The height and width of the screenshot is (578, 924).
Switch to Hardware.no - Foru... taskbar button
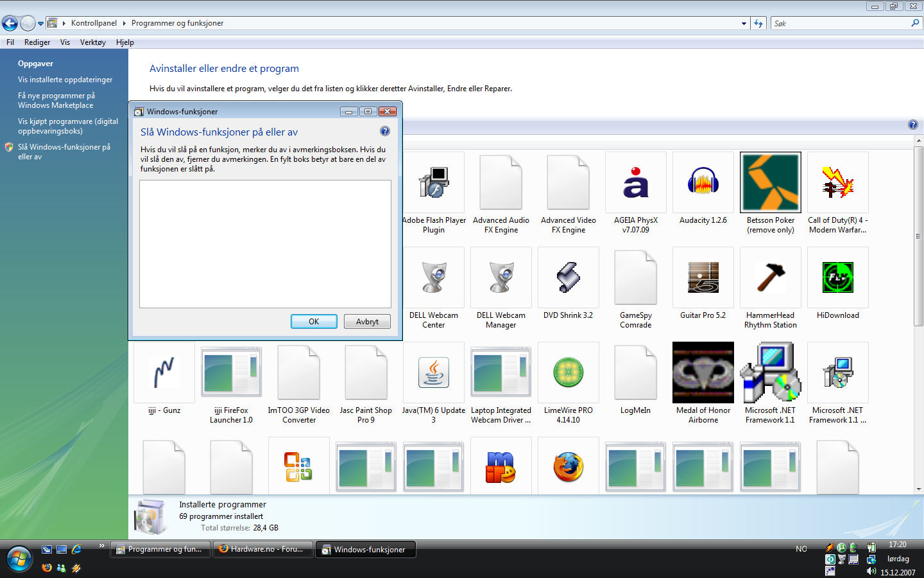(263, 549)
